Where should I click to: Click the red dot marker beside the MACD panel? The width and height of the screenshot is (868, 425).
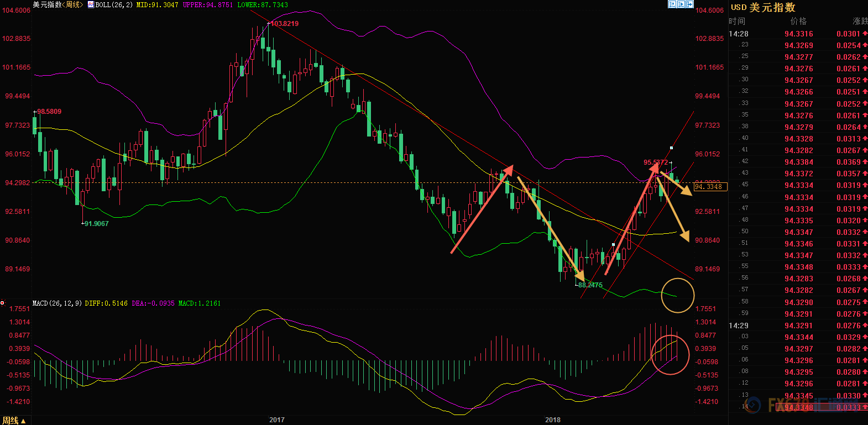point(2,303)
